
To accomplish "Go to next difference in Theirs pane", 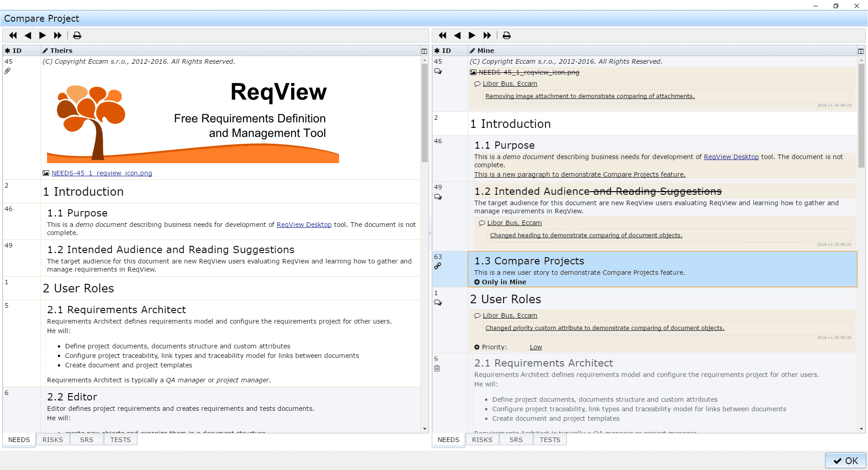I will [x=42, y=35].
